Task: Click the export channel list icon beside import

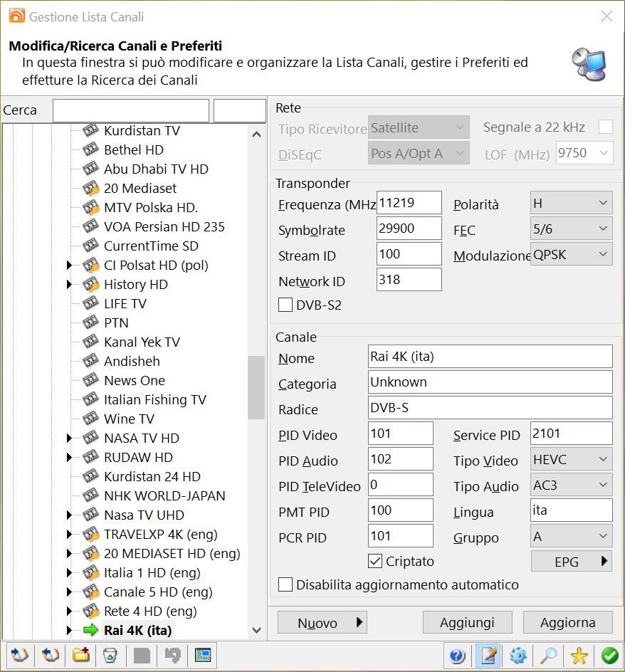Action: [50, 656]
